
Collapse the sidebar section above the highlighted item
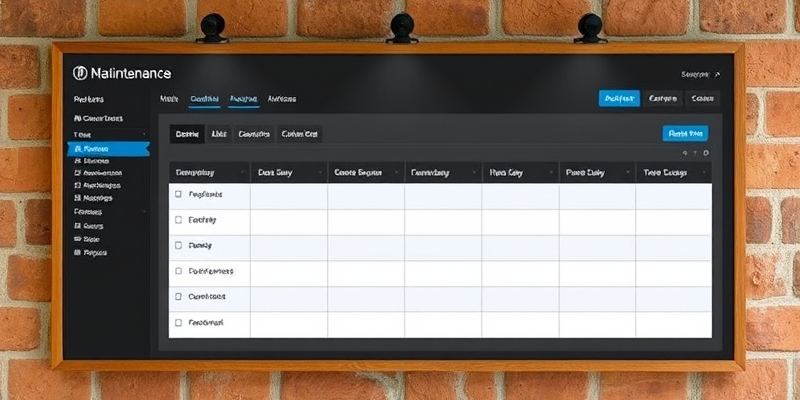pyautogui.click(x=144, y=134)
